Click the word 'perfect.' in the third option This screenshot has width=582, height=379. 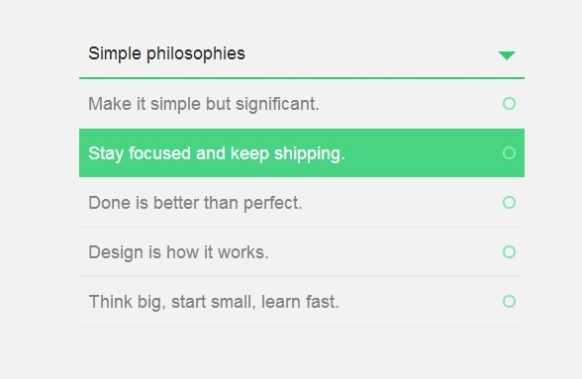[273, 203]
